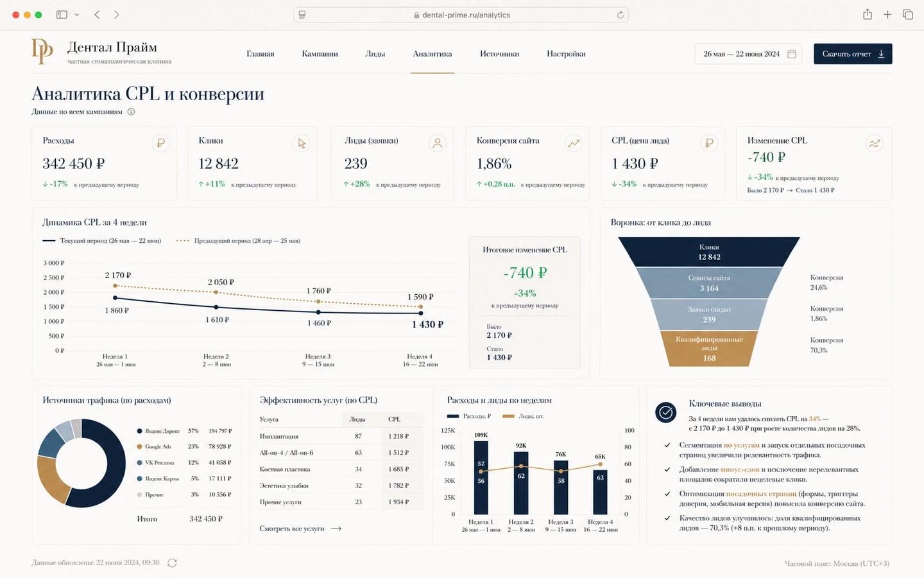Go to the Кампании navigation tab
This screenshot has height=578, width=924.
tap(320, 54)
